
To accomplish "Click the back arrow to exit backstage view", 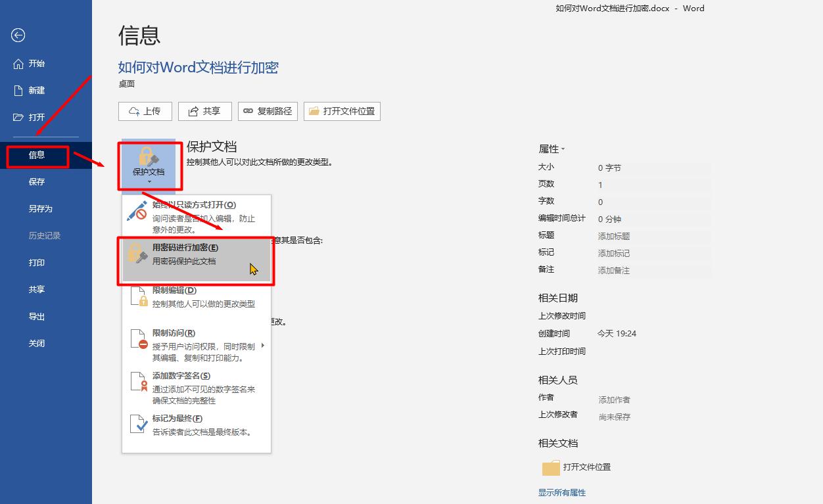I will click(x=18, y=35).
